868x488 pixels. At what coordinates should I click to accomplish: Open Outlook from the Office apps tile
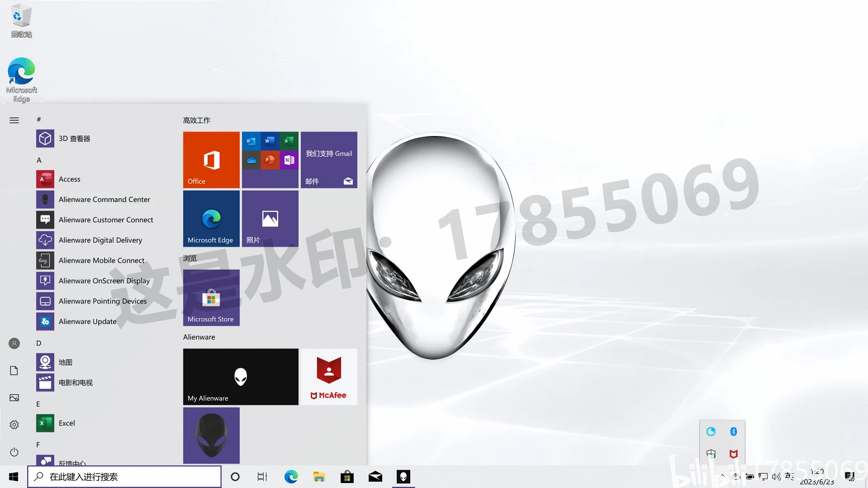(251, 141)
